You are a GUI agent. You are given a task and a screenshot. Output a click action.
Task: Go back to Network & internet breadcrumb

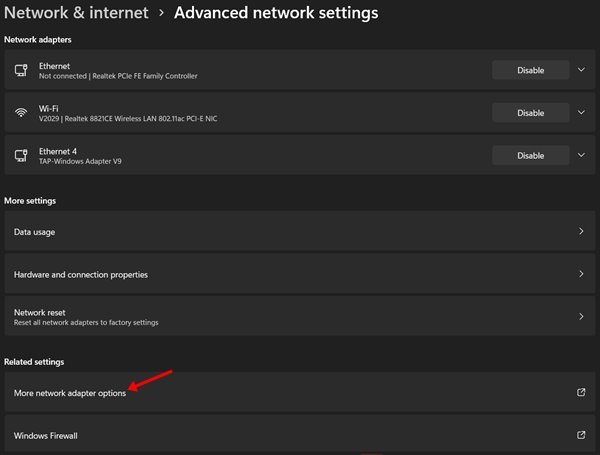point(76,13)
